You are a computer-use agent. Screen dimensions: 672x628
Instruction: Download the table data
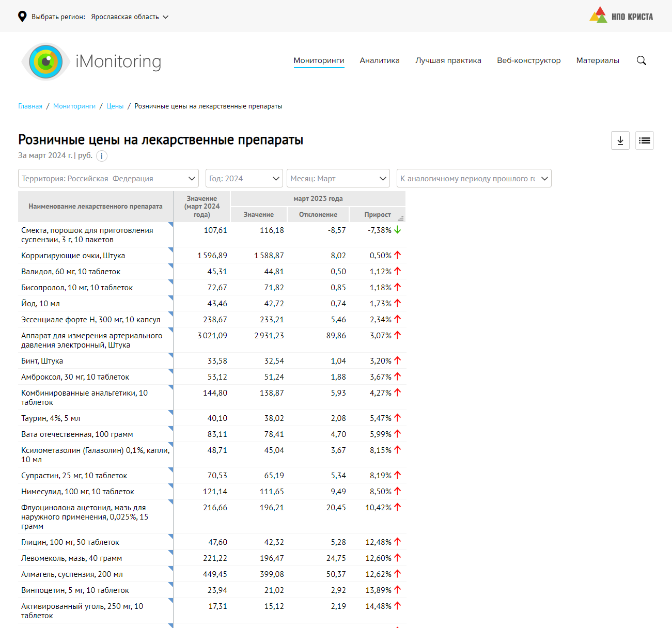620,140
